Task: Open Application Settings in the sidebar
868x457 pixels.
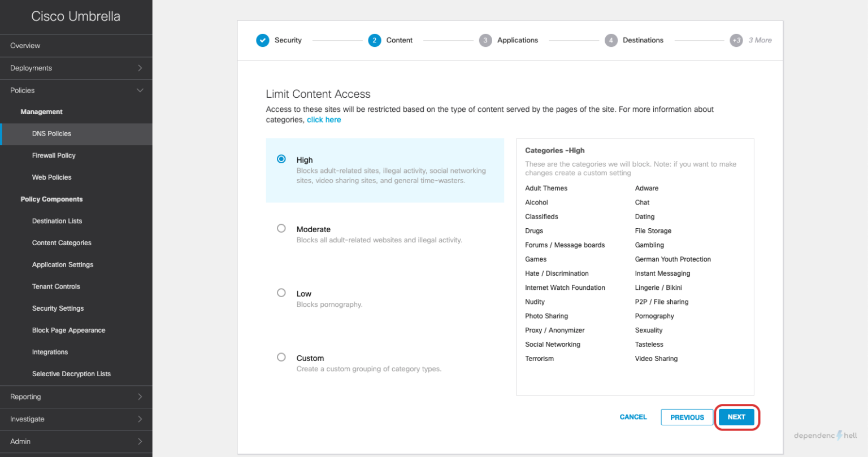Action: 63,265
